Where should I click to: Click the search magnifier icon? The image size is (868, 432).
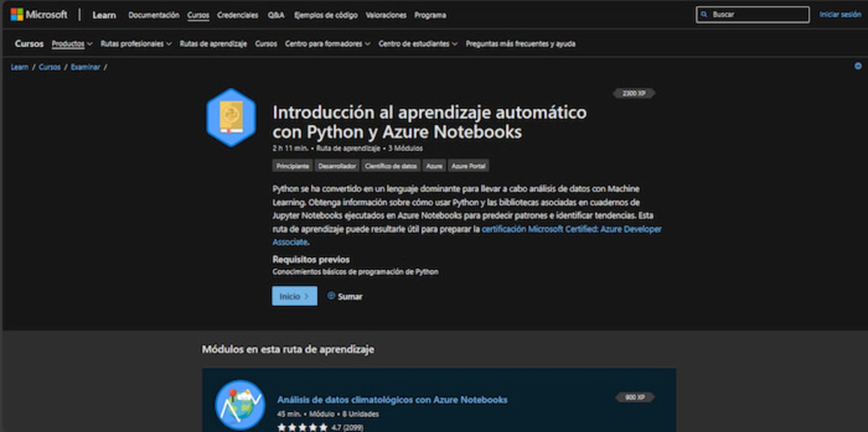[704, 15]
